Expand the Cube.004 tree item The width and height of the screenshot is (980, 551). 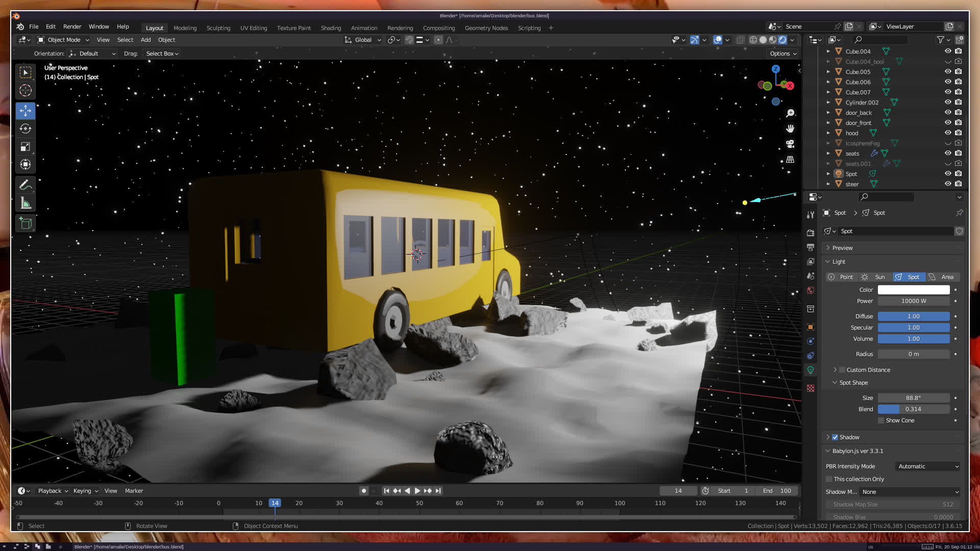(x=828, y=52)
